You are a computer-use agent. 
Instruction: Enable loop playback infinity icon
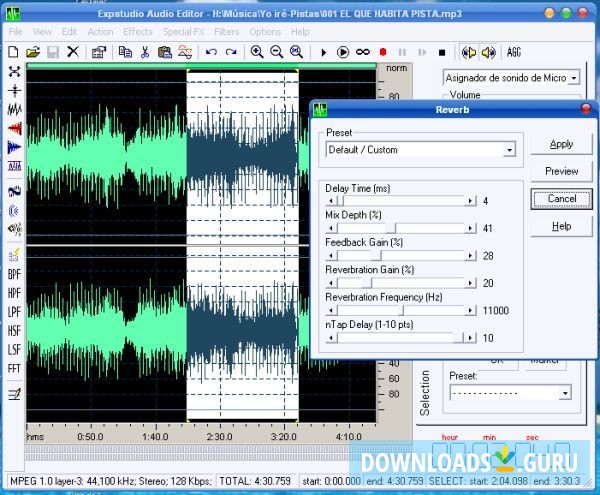[x=363, y=52]
